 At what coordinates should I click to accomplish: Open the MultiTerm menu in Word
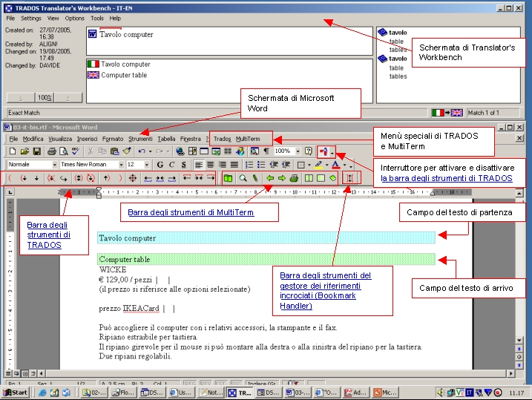(x=248, y=139)
